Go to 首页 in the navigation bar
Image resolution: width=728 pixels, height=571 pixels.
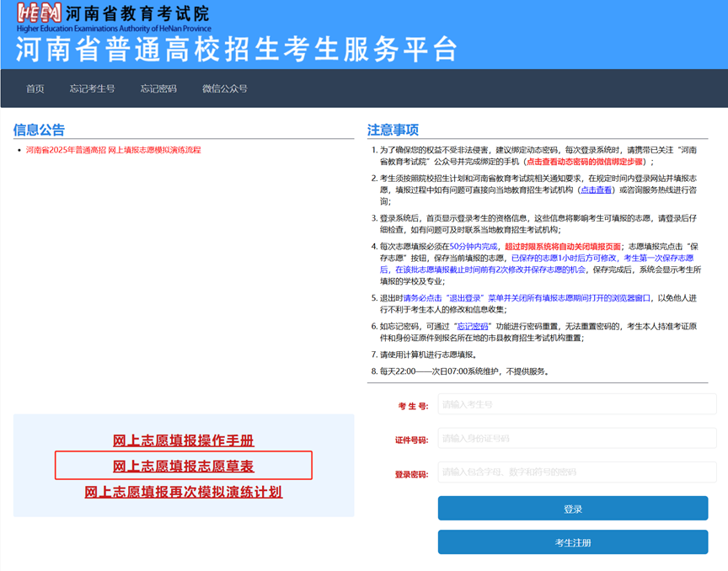tap(35, 88)
